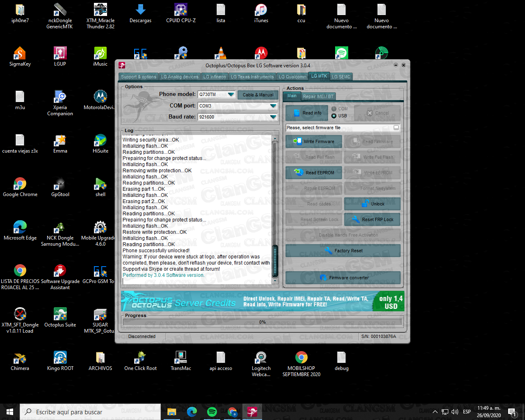Click the Unlock button
This screenshot has width=525, height=420.
pos(372,204)
